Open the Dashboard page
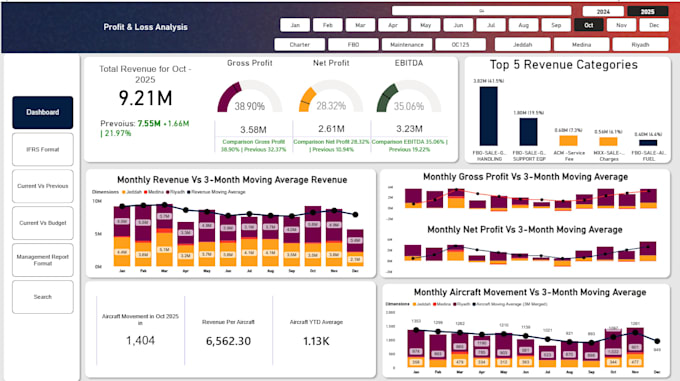The image size is (680, 381). pos(42,112)
